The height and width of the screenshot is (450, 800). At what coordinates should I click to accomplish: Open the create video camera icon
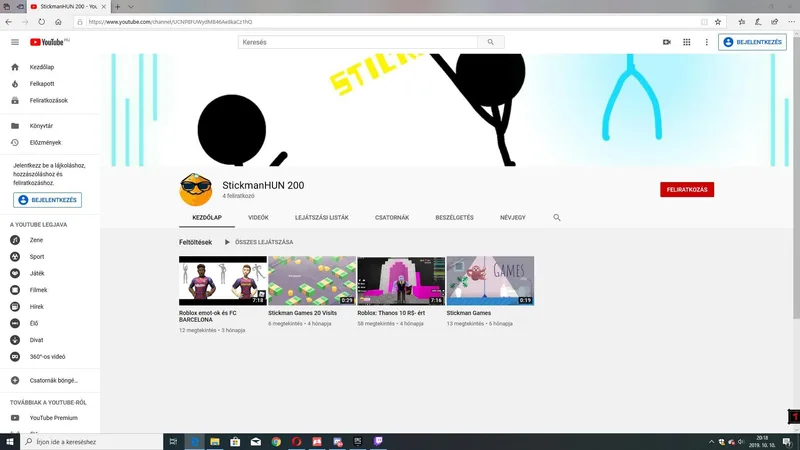coord(666,42)
